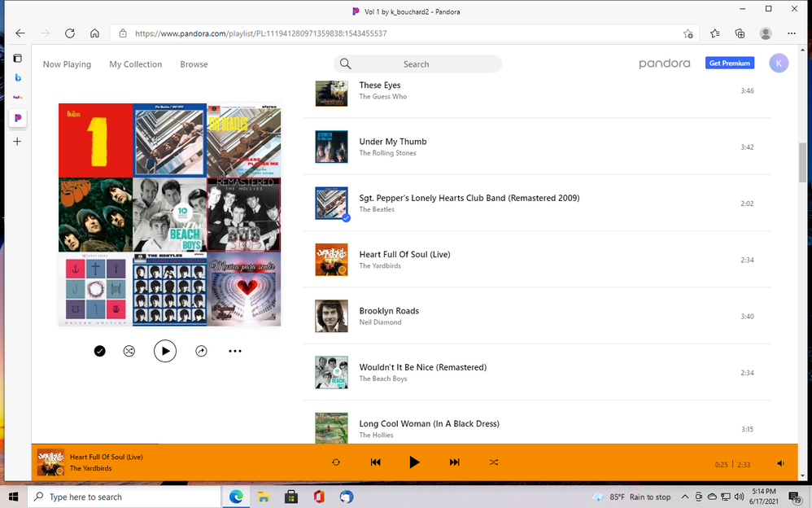Toggle the collected checkmark on the playlist

99,351
